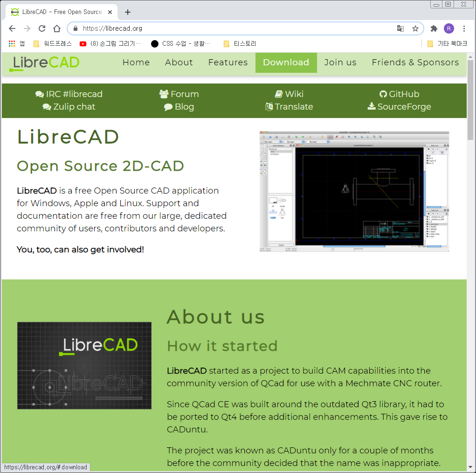Open the Zulip chat link

[69, 107]
